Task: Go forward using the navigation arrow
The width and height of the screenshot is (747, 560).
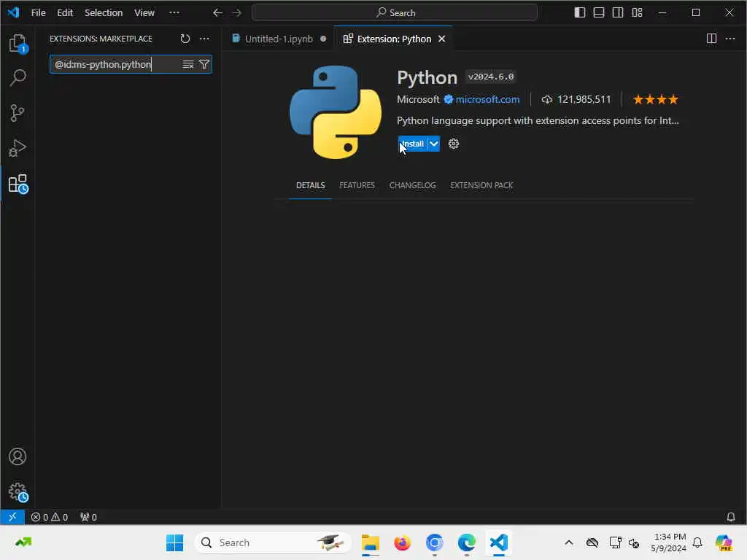Action: click(237, 13)
